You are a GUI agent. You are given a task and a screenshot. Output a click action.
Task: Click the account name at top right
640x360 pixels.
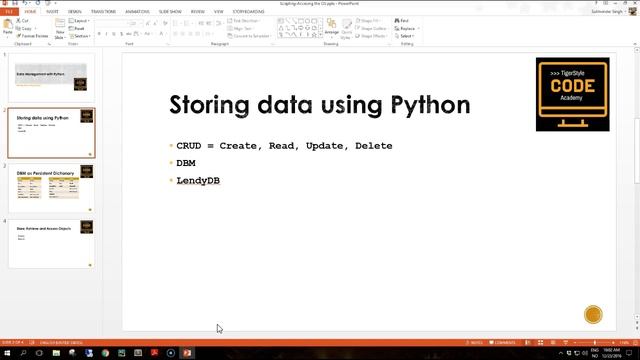(x=607, y=11)
